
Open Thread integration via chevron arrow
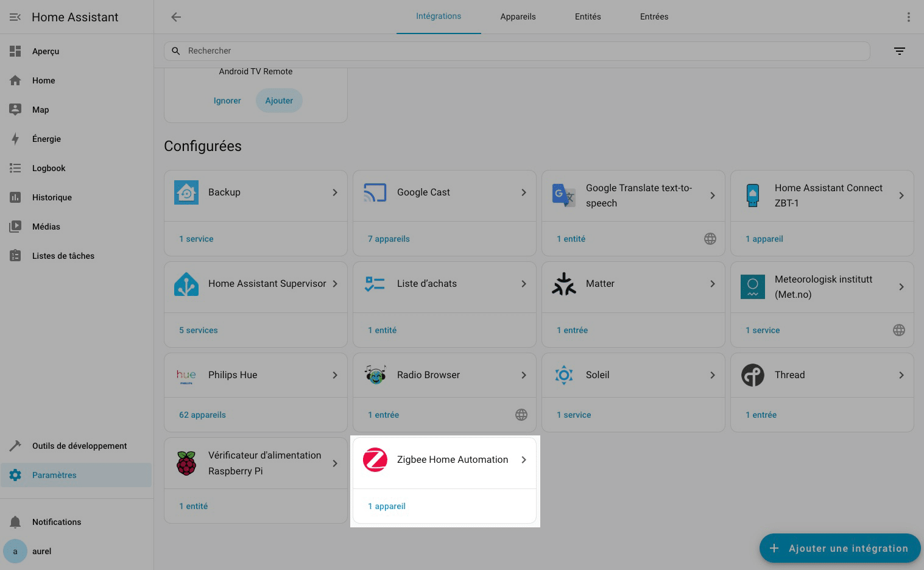901,375
